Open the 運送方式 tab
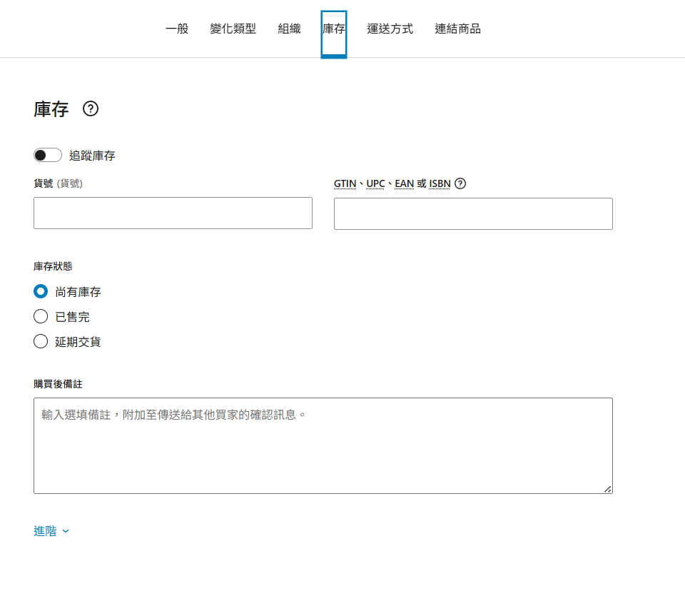This screenshot has height=616, width=685. tap(390, 29)
